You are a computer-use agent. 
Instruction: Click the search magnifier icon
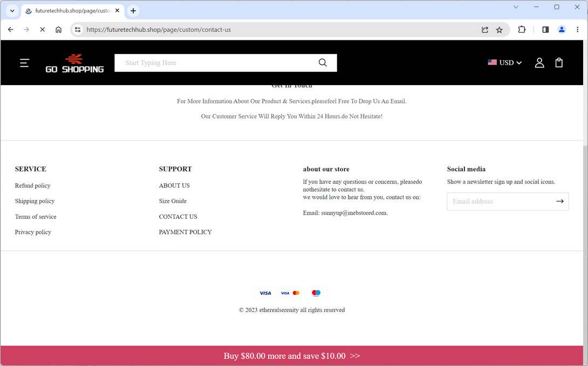pos(323,63)
